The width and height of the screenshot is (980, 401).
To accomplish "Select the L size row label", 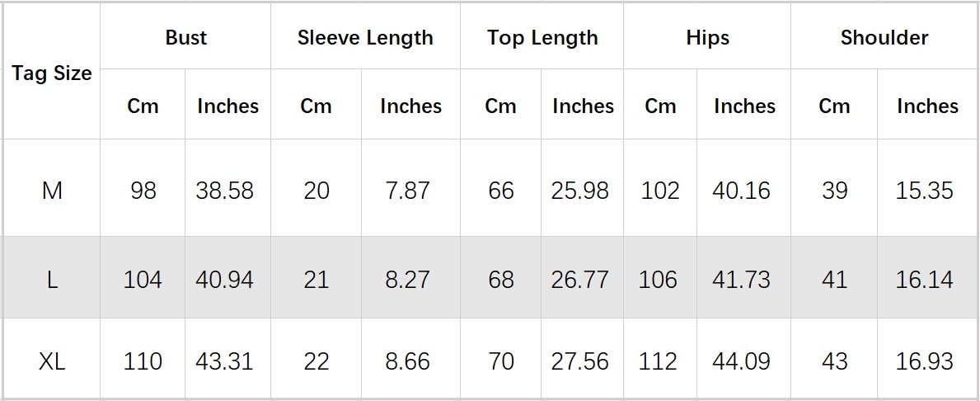I will click(52, 280).
